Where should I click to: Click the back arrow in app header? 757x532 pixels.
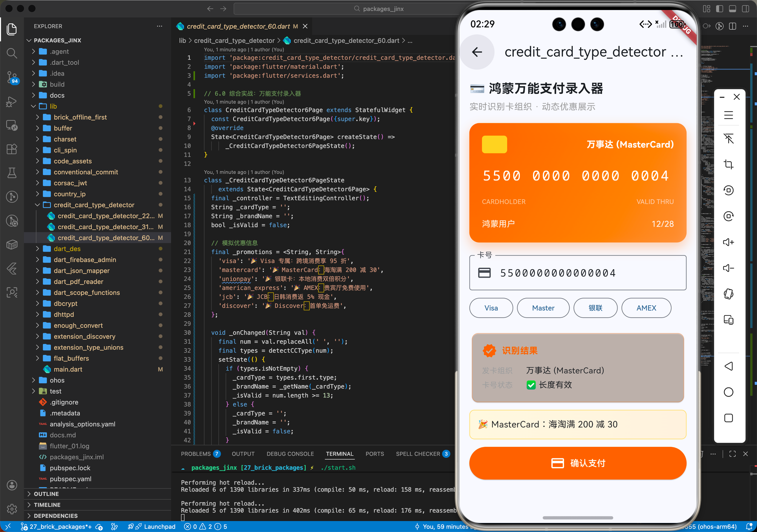[477, 52]
